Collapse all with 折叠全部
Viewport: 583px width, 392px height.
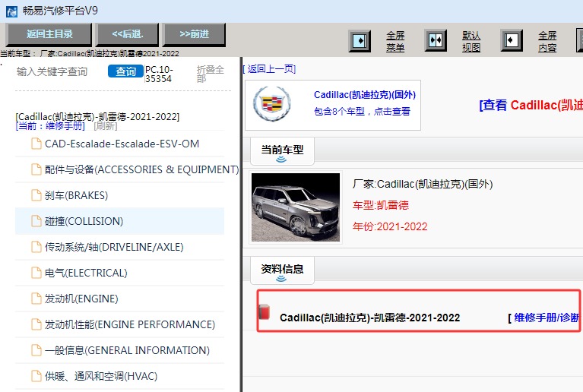tap(210, 74)
